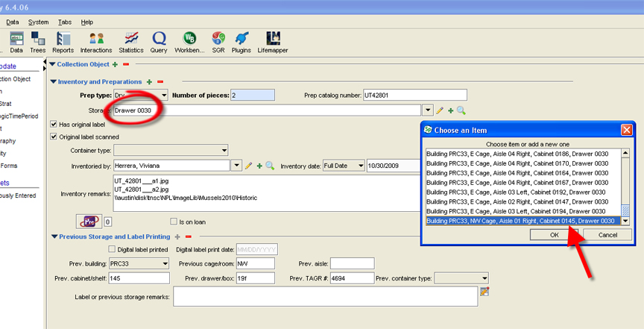
Task: Enable the Is on loan checkbox
Action: (x=174, y=222)
